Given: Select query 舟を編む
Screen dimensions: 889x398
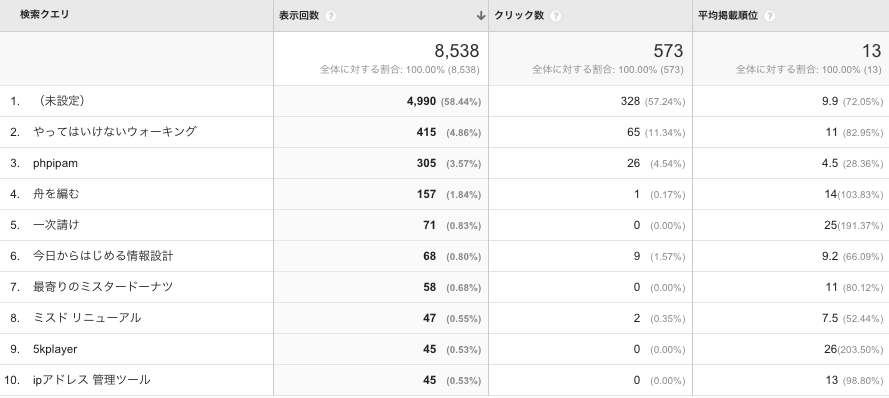Looking at the screenshot, I should pos(56,194).
